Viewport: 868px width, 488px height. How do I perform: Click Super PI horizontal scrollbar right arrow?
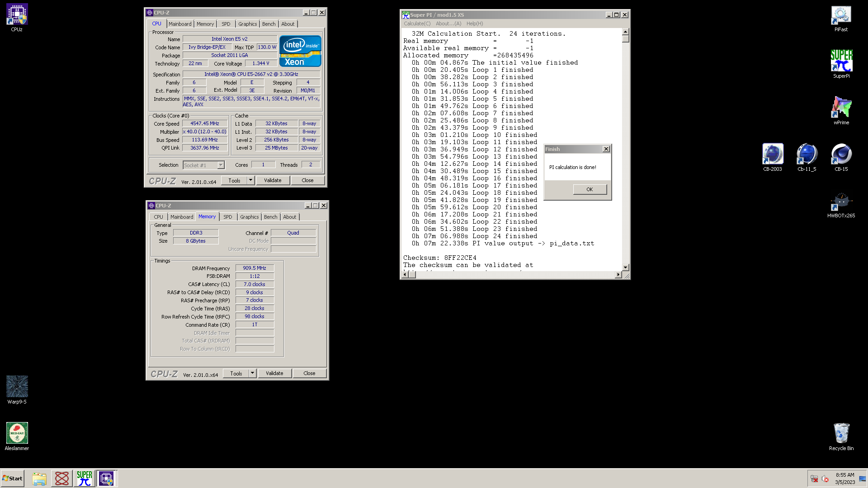(x=618, y=274)
